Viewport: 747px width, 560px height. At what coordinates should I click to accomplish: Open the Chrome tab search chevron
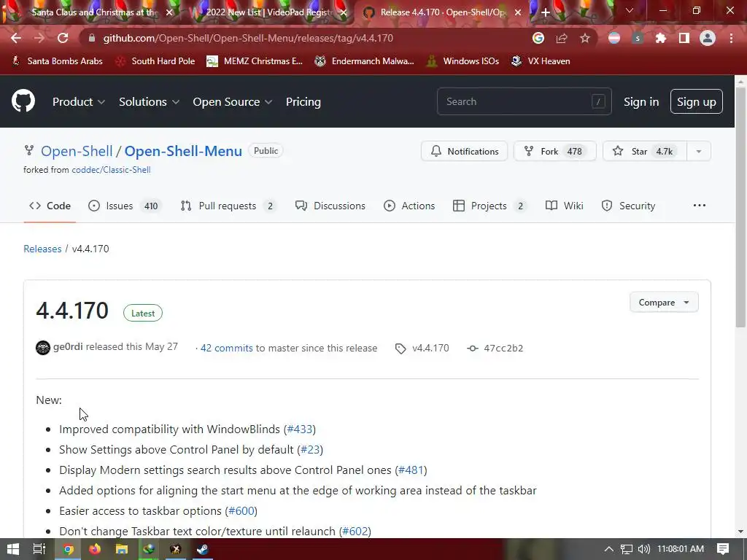(x=630, y=10)
